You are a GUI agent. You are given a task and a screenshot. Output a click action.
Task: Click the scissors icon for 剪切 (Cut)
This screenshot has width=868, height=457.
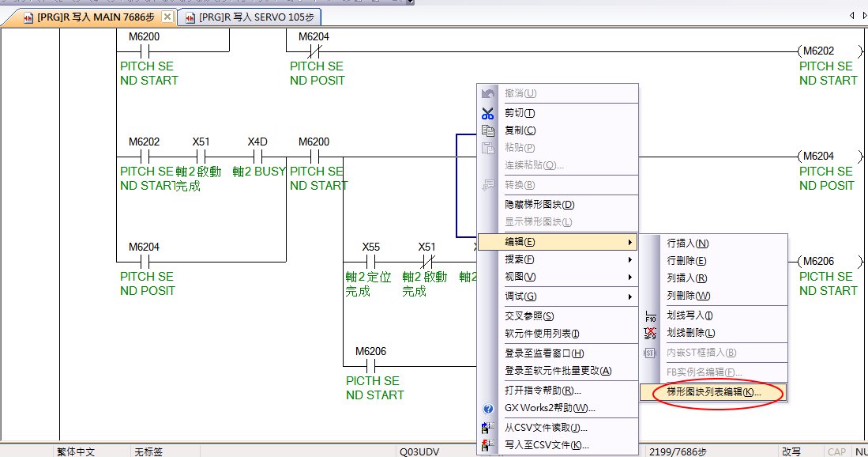[488, 113]
